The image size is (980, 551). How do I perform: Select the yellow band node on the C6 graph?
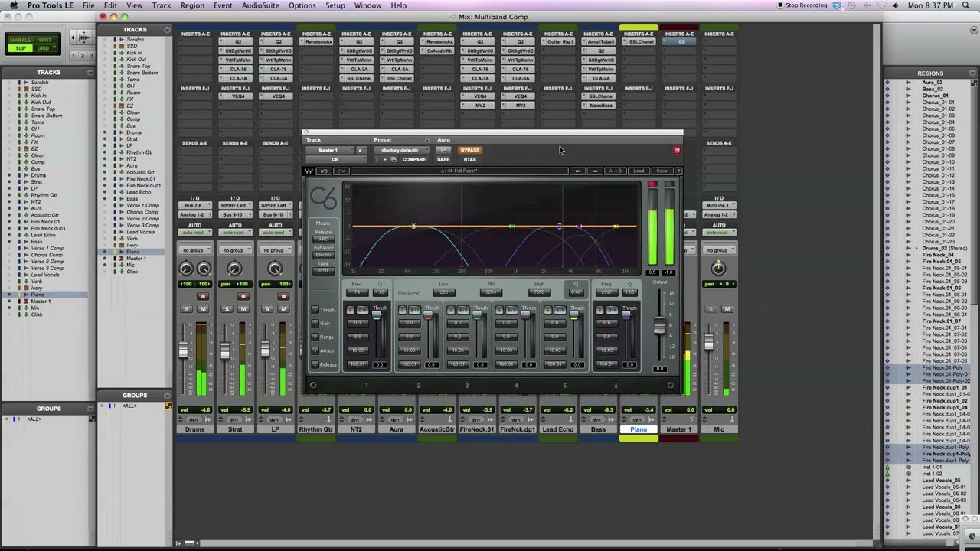(x=616, y=226)
